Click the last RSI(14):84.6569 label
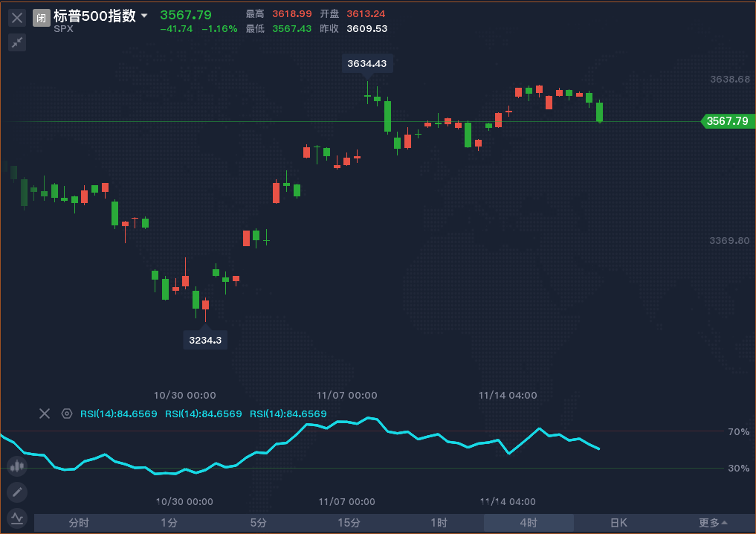Viewport: 756px width, 534px height. [x=288, y=414]
